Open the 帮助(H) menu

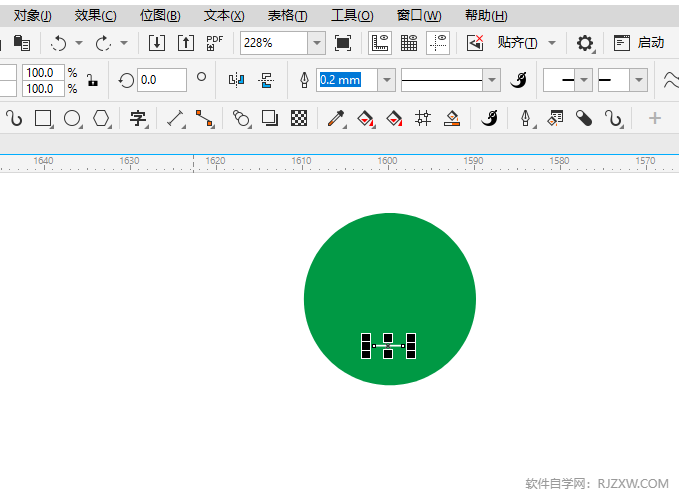(486, 16)
